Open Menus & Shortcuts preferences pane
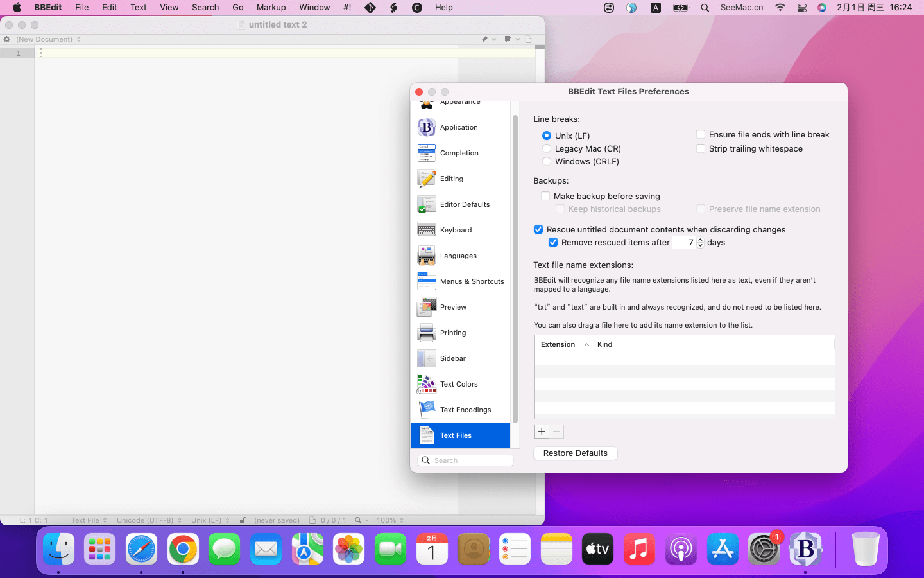 tap(460, 281)
